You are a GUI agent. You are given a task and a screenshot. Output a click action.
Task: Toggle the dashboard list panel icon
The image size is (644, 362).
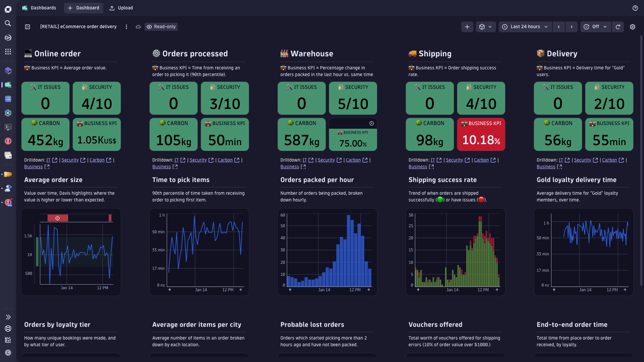tap(28, 27)
